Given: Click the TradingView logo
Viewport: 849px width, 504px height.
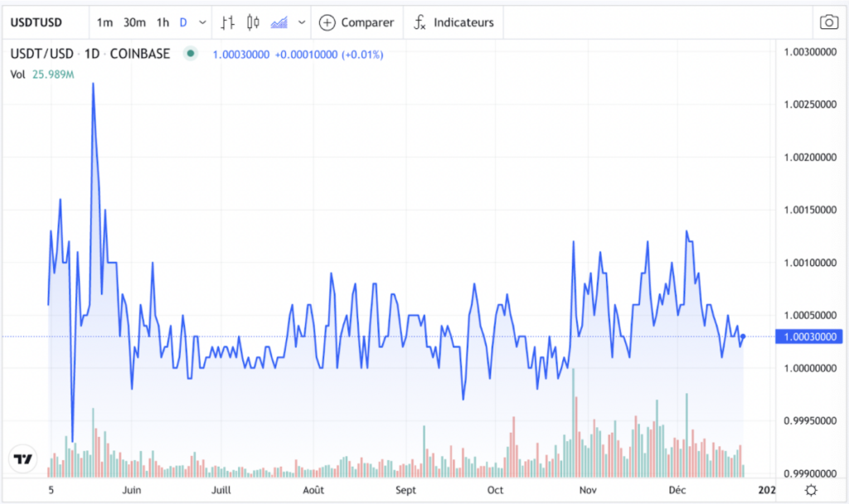Looking at the screenshot, I should tap(23, 458).
